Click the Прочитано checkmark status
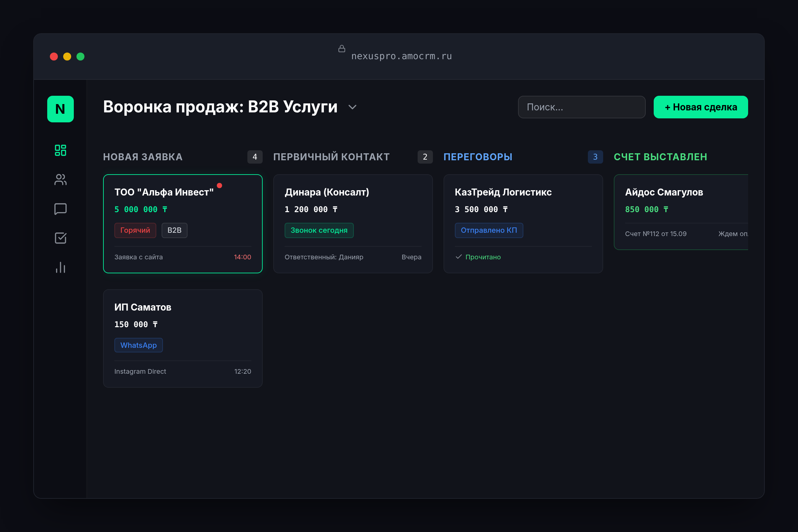 point(478,257)
